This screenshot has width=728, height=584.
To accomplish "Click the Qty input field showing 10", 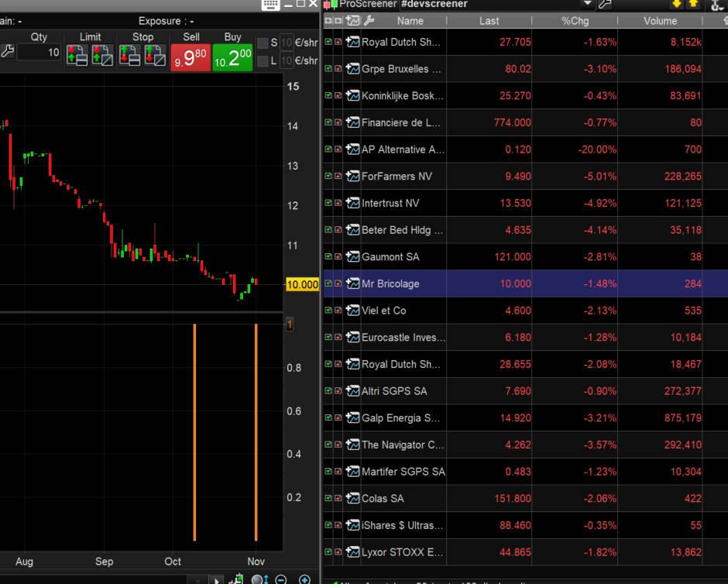I will (39, 52).
